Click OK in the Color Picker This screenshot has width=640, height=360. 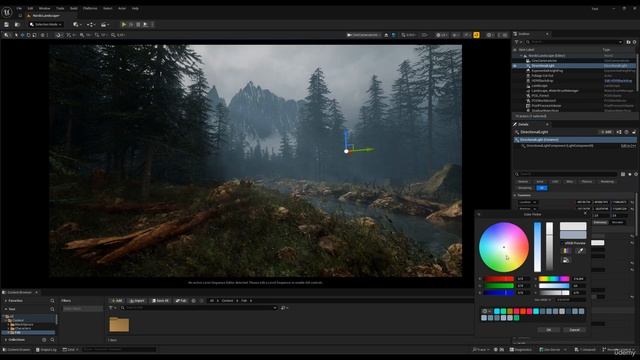click(x=549, y=330)
